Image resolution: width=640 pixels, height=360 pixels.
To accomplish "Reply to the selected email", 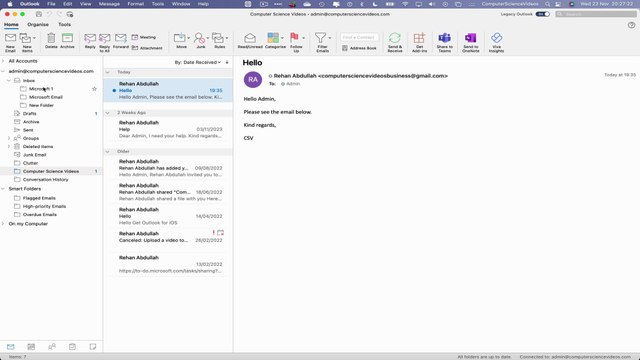I will pos(90,41).
